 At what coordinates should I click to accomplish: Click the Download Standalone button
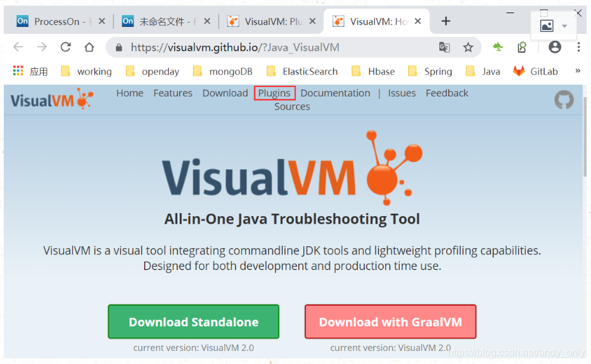[194, 322]
